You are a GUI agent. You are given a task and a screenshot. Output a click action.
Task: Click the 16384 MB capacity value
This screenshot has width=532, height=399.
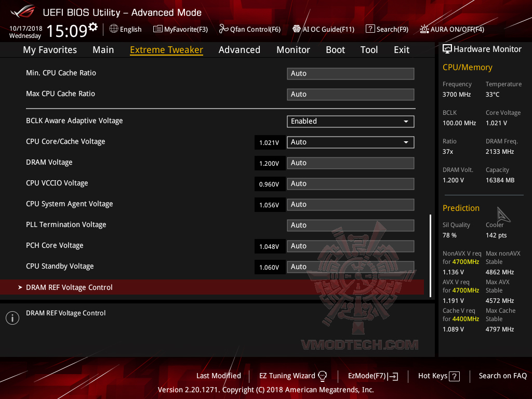click(x=500, y=180)
